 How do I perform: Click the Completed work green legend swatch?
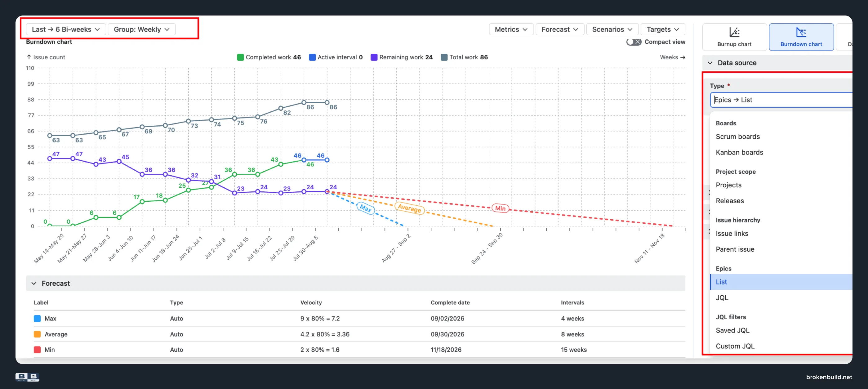[240, 57]
